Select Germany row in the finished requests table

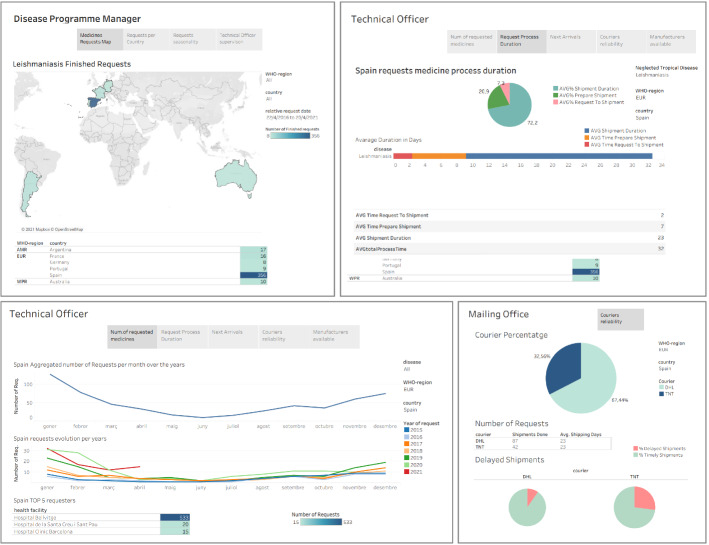pos(141,262)
